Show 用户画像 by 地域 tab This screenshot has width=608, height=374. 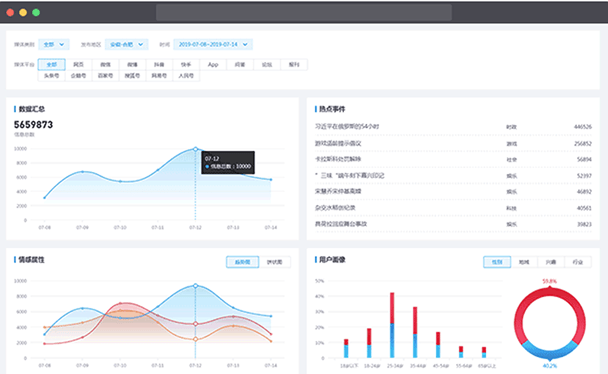pos(524,262)
